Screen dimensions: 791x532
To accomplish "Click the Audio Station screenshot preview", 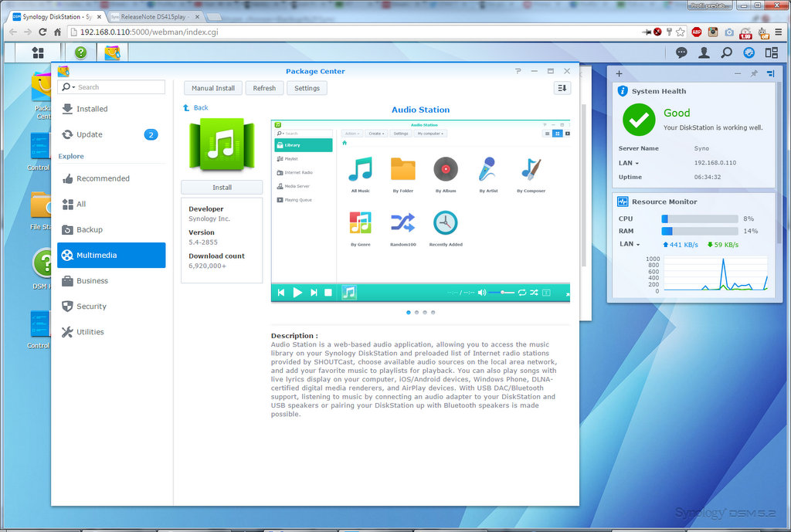I will coord(420,211).
